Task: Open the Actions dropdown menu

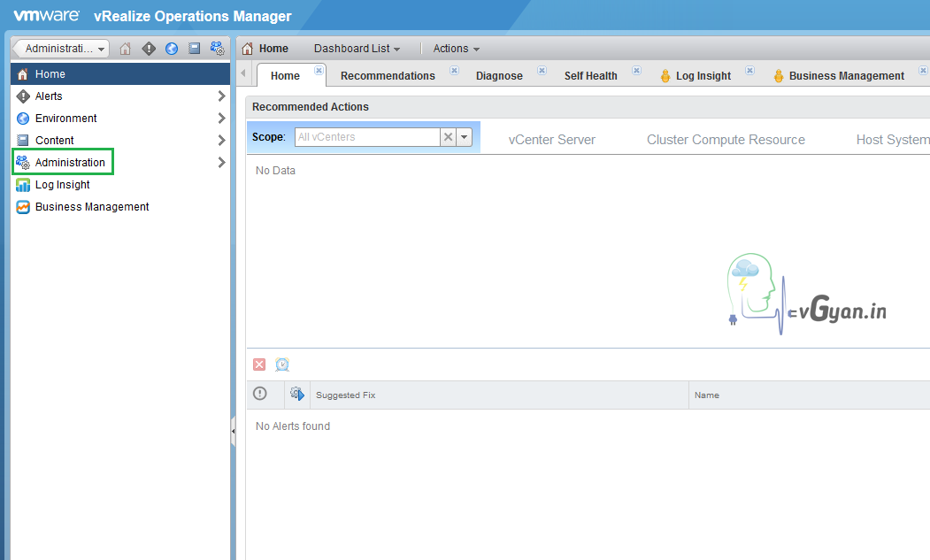Action: pyautogui.click(x=456, y=49)
